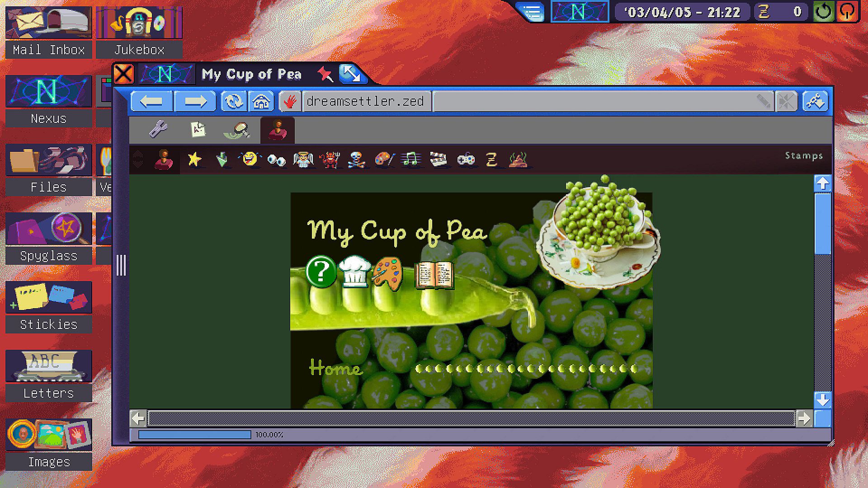Go to browser home page icon
Viewport: 868px width, 488px height.
point(261,101)
